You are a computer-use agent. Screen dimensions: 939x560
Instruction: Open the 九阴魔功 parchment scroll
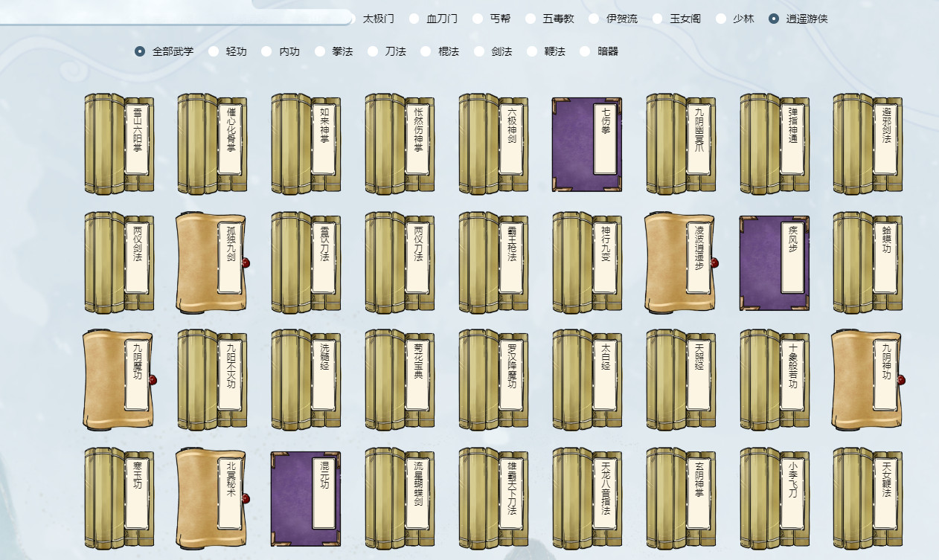pos(119,380)
